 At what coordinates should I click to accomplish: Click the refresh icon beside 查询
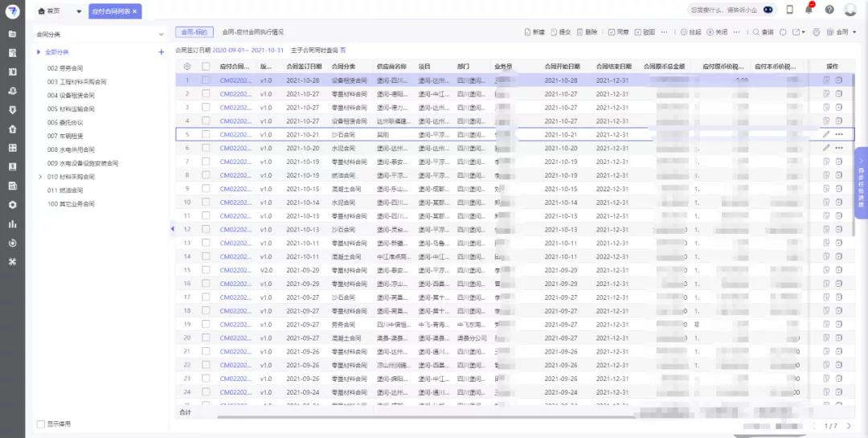pyautogui.click(x=781, y=32)
